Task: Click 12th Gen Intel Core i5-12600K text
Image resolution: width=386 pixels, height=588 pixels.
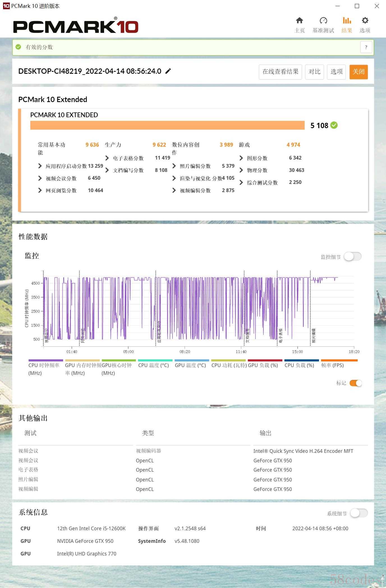Action: 91,529
